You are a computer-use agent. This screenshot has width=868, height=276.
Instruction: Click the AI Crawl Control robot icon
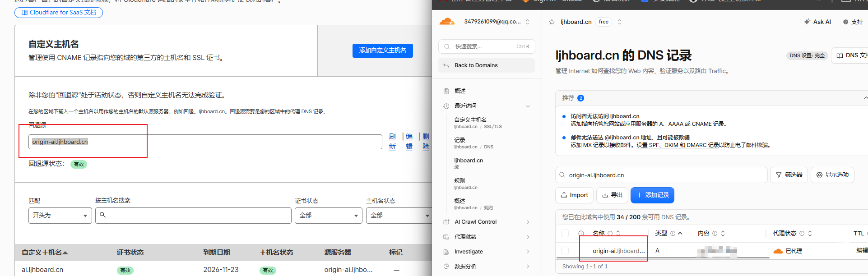point(446,222)
